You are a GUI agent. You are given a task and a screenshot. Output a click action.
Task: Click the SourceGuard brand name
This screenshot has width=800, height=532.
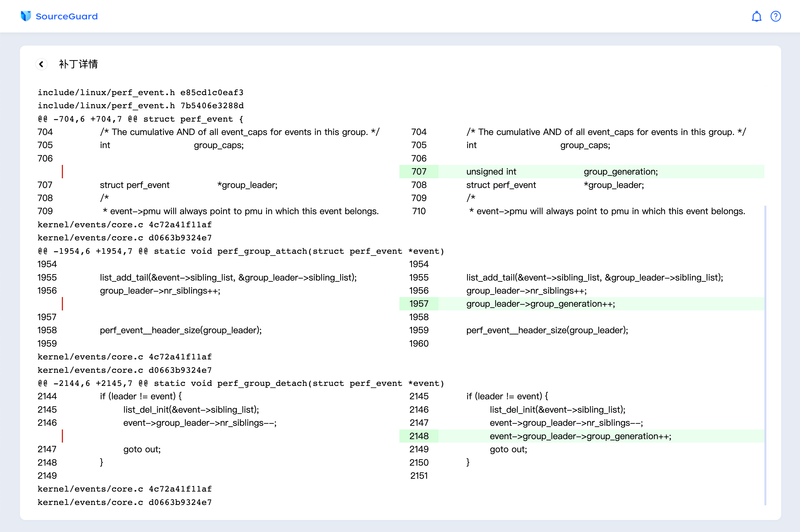coord(67,16)
